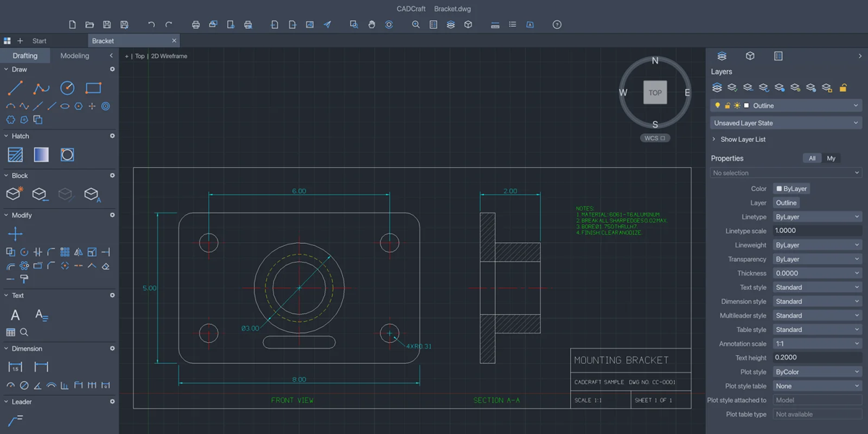
Task: Click the Leader tool icon
Action: click(x=15, y=420)
